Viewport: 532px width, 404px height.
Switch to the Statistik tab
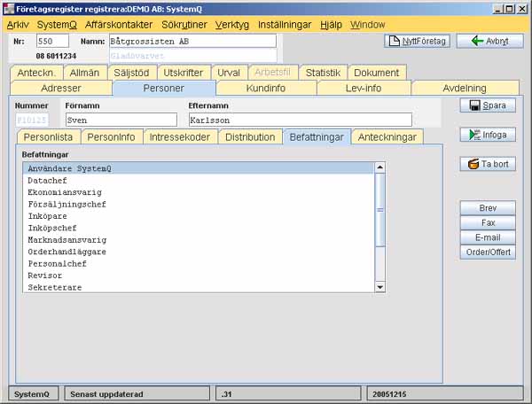pyautogui.click(x=323, y=73)
